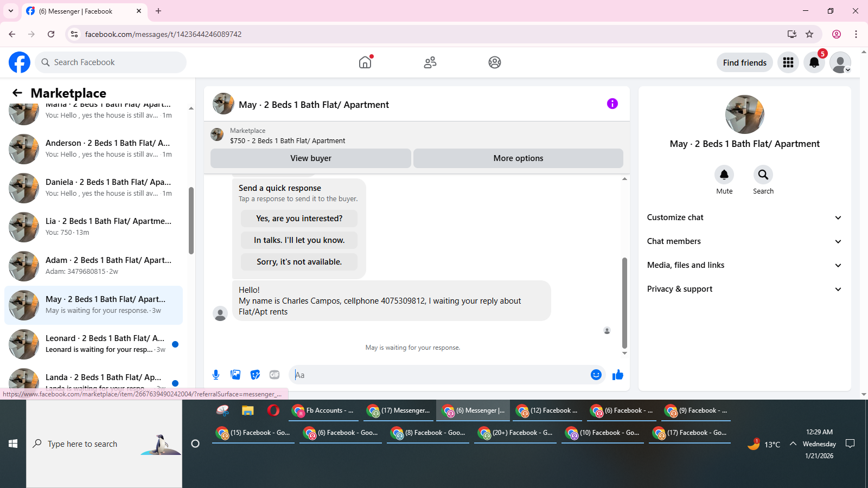Screen dimensions: 868x488
Task: Open the emoji picker in message box
Action: click(596, 375)
